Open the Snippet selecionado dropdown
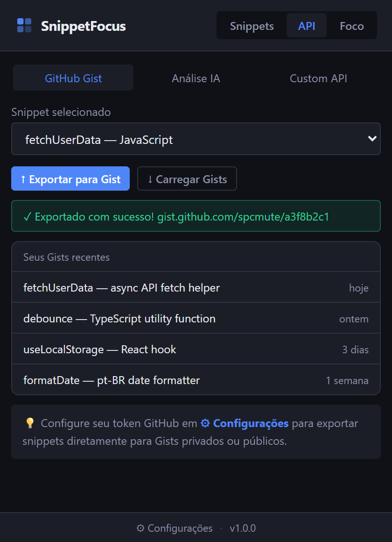This screenshot has width=392, height=542. pos(196,139)
